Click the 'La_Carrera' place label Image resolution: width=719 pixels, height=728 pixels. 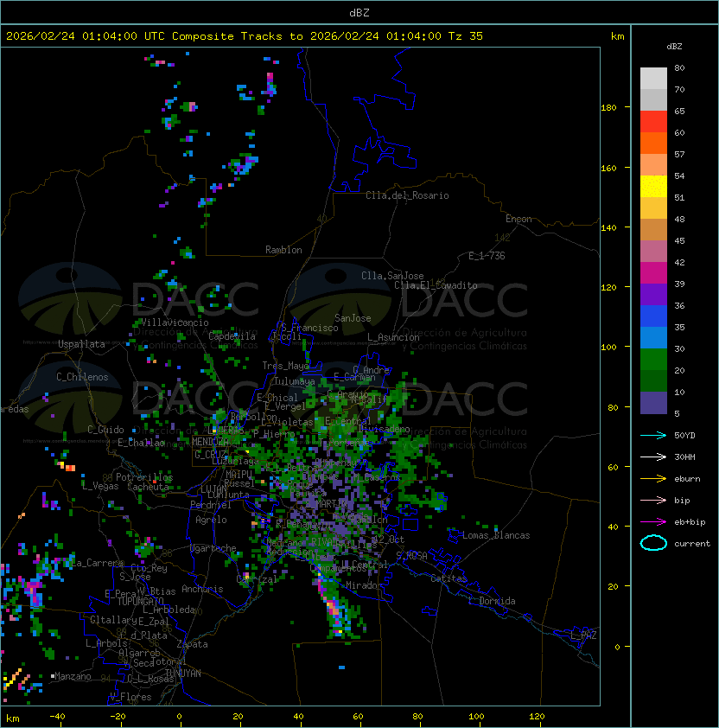[98, 563]
